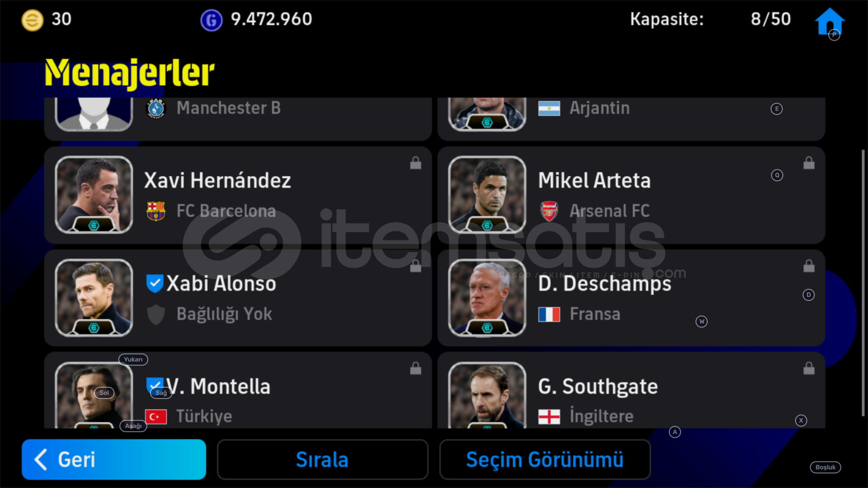
Task: Click lock icon on G. Southgate card
Action: coord(809,368)
